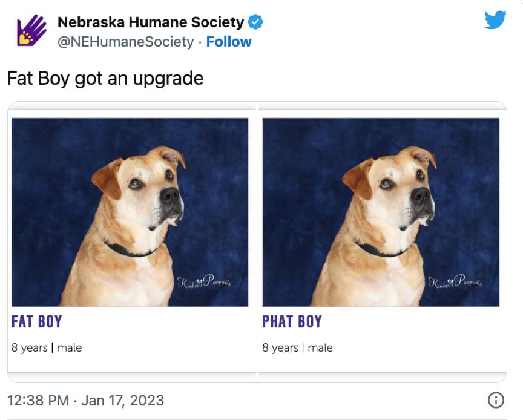This screenshot has width=523, height=420.
Task: Click the 12:38 PM timestamp
Action: [x=39, y=400]
